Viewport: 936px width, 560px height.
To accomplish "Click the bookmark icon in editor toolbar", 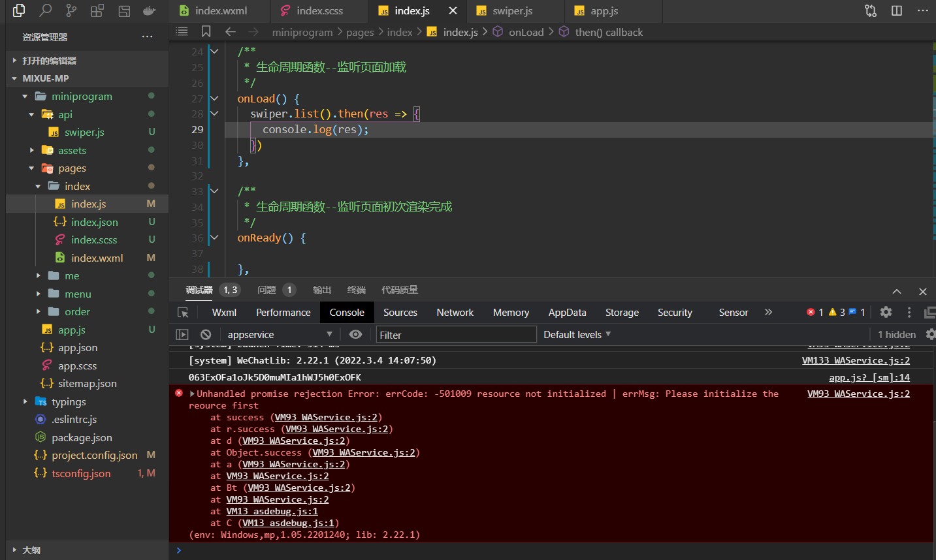I will 206,31.
